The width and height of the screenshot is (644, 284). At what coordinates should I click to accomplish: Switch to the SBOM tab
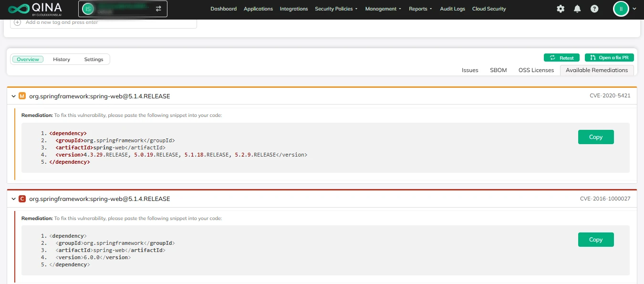click(498, 70)
